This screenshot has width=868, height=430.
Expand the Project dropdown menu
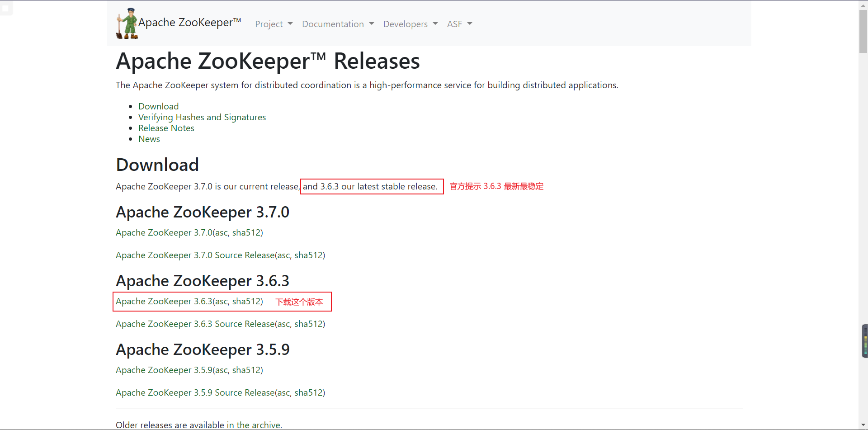(x=274, y=24)
